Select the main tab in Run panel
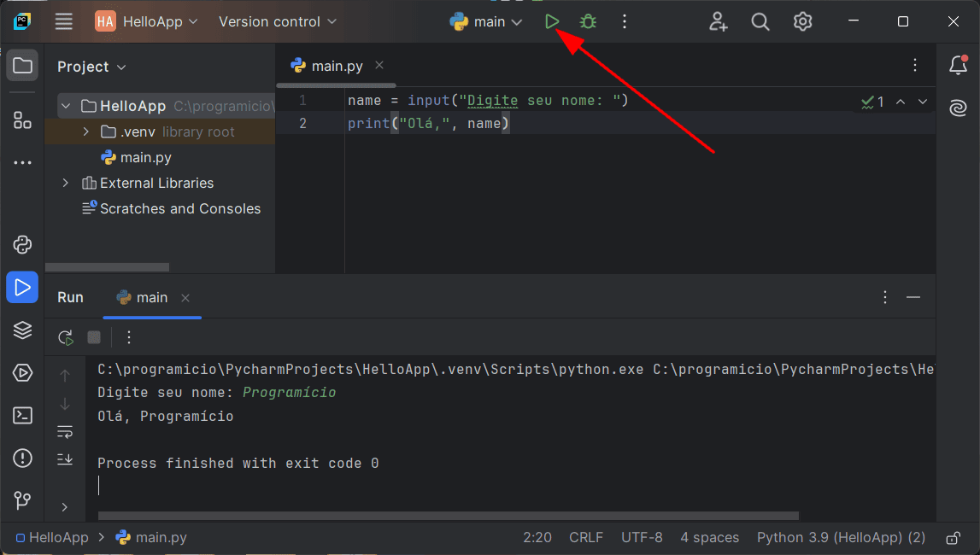The width and height of the screenshot is (980, 555). tap(152, 298)
